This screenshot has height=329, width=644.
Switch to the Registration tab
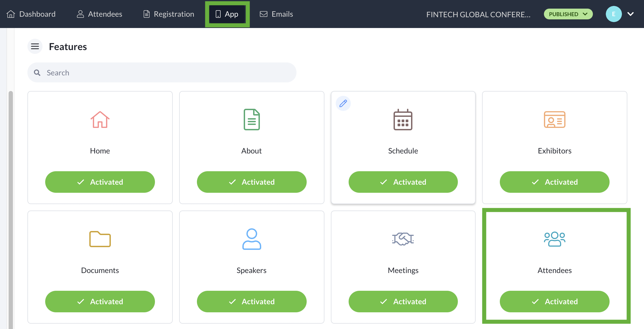pyautogui.click(x=169, y=14)
